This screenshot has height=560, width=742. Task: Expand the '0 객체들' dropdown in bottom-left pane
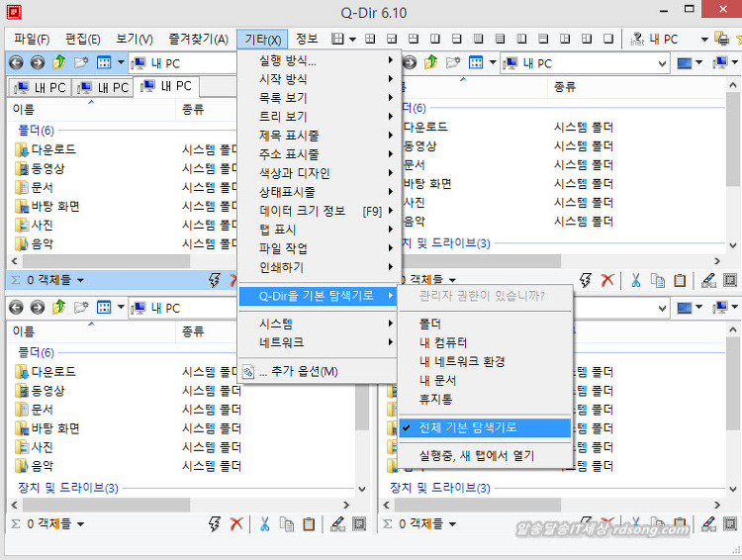54,524
